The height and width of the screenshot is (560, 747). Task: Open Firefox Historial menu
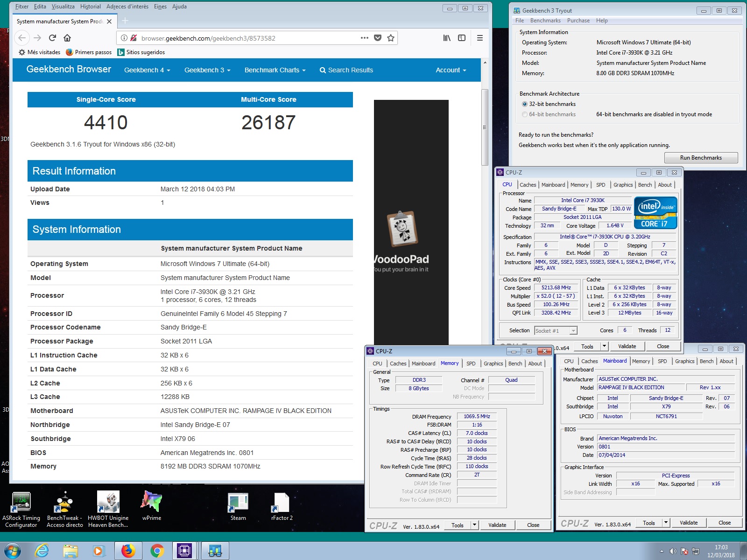91,7
